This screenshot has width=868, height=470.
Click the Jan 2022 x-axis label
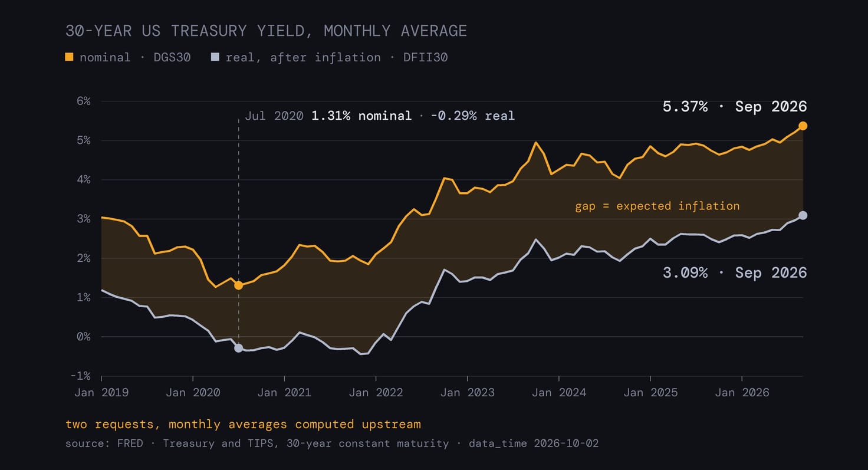[376, 392]
